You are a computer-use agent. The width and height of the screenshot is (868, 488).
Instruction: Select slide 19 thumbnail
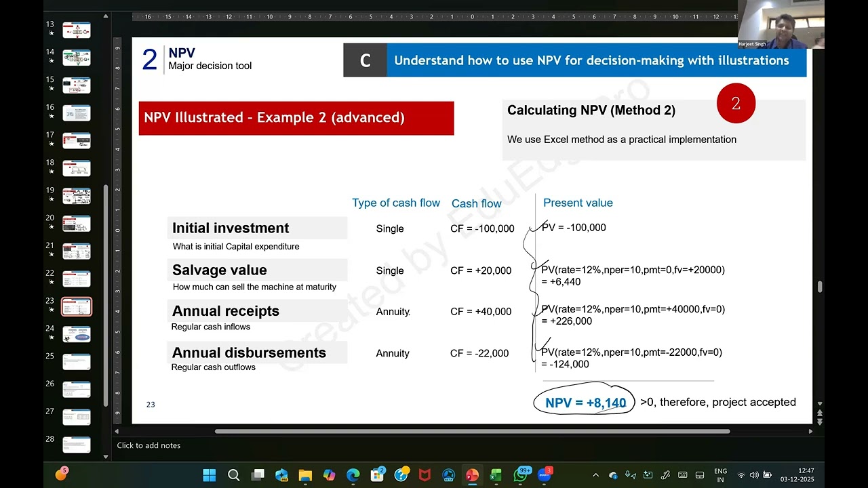[x=77, y=196]
